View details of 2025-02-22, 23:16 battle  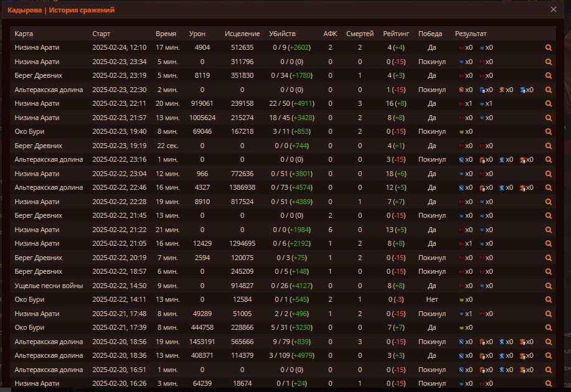pyautogui.click(x=549, y=160)
